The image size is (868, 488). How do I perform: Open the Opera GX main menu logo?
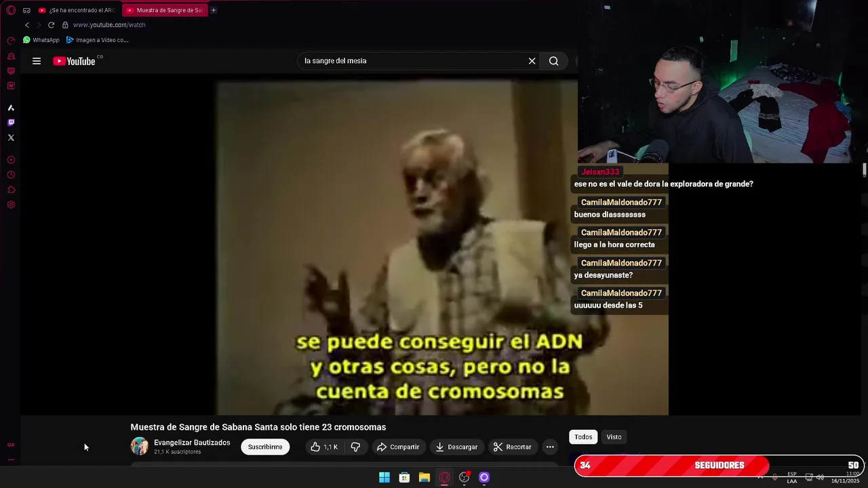click(11, 10)
